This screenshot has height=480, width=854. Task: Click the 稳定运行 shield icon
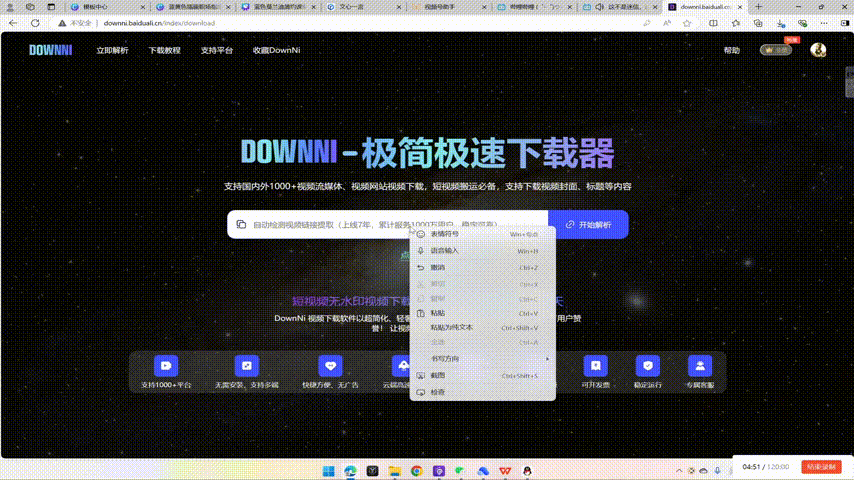(x=648, y=365)
